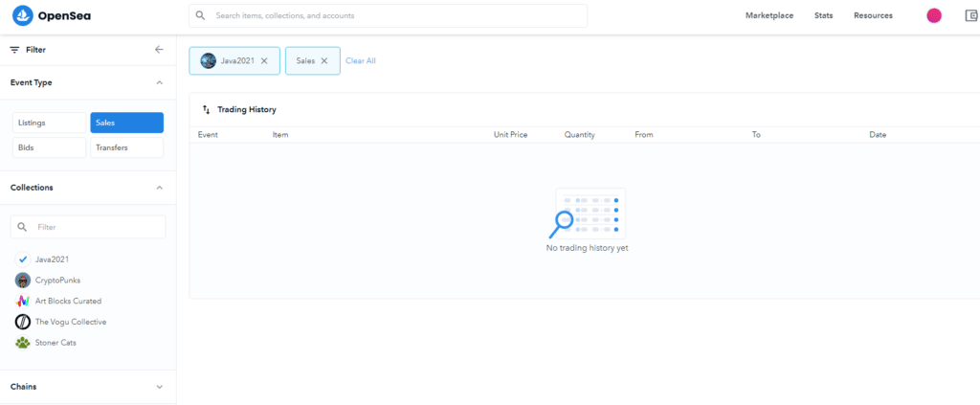
Task: Open the Stats menu
Action: [823, 16]
